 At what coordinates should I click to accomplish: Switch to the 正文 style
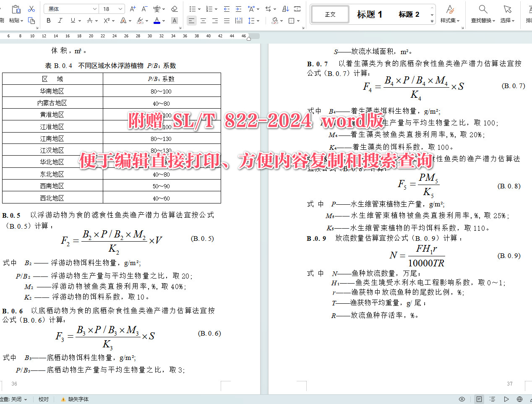(330, 14)
